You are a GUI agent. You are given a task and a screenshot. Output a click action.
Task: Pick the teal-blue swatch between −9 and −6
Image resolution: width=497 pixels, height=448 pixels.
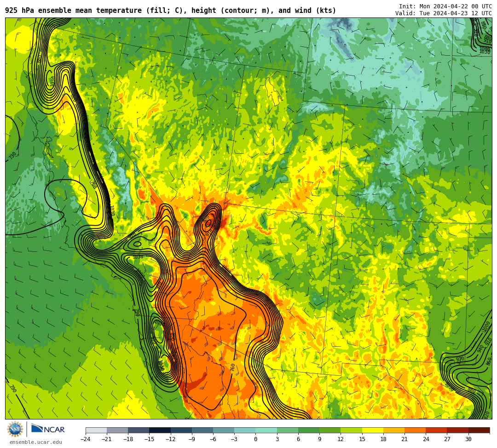coord(202,430)
